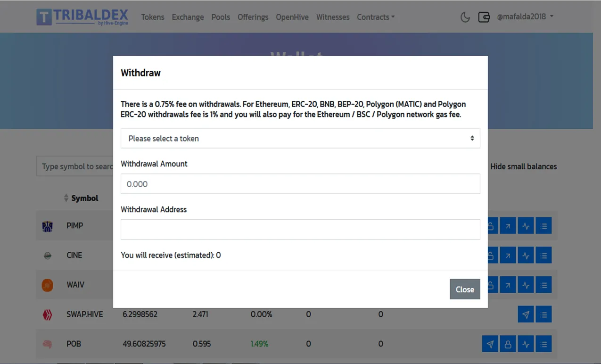Open market chart icon for CINE

[526, 256]
